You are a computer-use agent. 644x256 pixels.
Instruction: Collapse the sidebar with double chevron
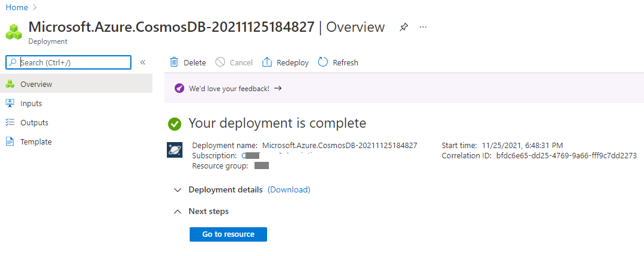pyautogui.click(x=143, y=62)
